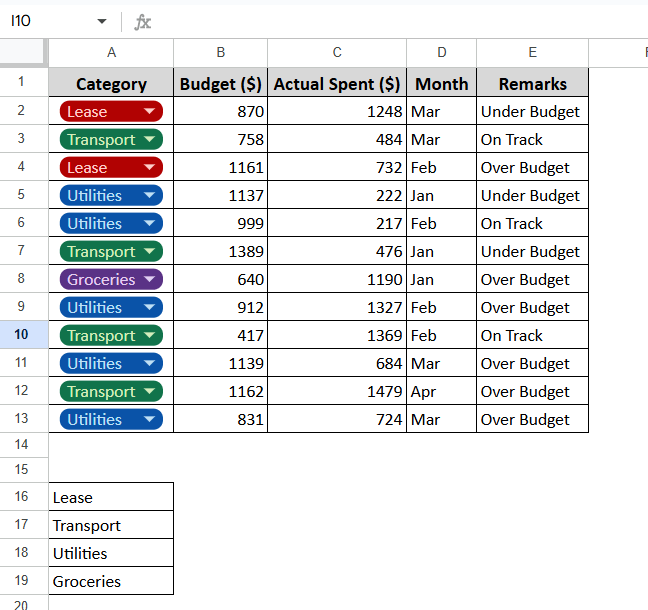Image resolution: width=648 pixels, height=610 pixels.
Task: Open the Groceries dropdown in row 8
Action: [149, 279]
